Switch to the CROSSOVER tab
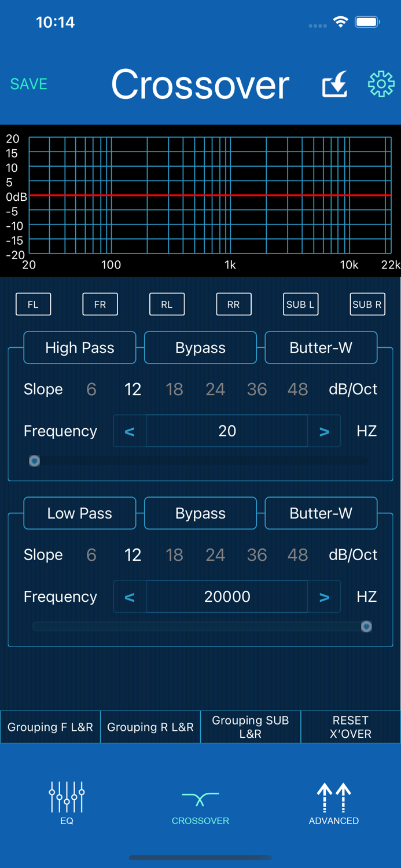Viewport: 401px width, 868px height. 200,807
